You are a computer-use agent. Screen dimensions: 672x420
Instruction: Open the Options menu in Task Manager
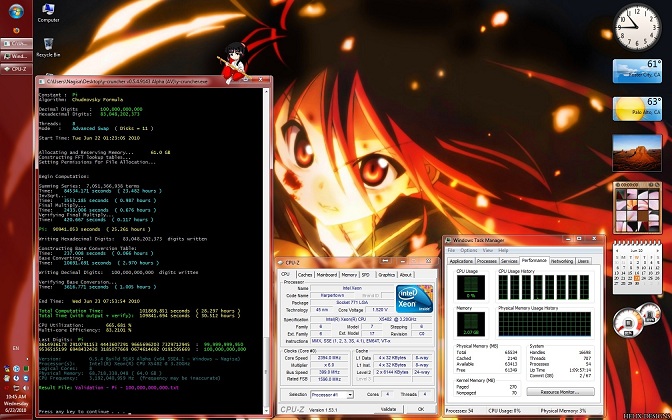tap(470, 250)
